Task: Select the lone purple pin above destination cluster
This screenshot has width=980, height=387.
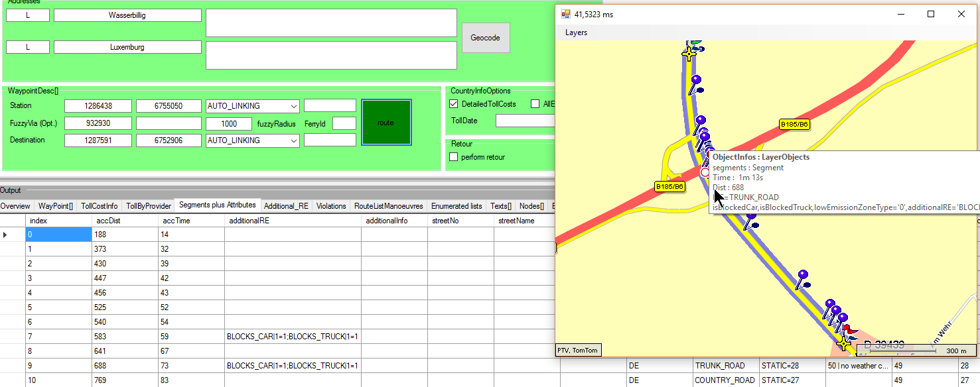Action: (803, 278)
